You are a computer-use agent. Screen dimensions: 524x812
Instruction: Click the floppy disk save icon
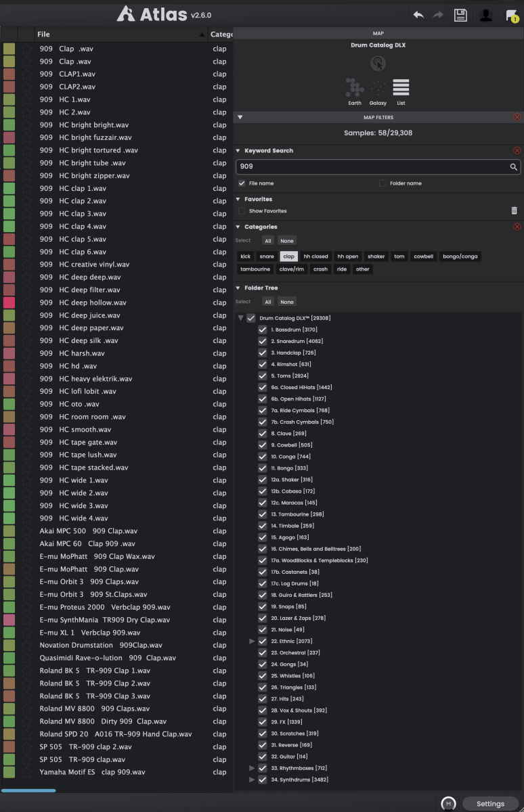[x=460, y=15]
